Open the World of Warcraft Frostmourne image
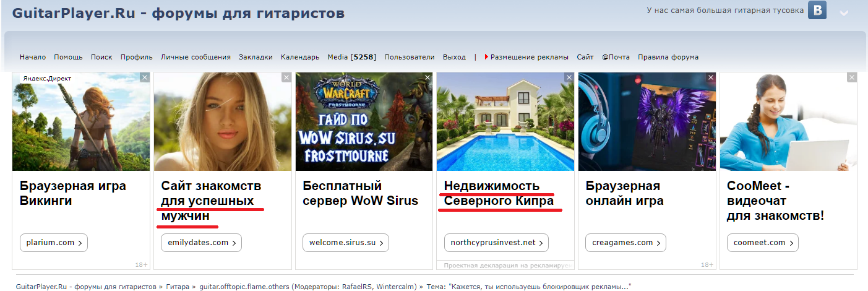The image size is (868, 291). click(364, 122)
